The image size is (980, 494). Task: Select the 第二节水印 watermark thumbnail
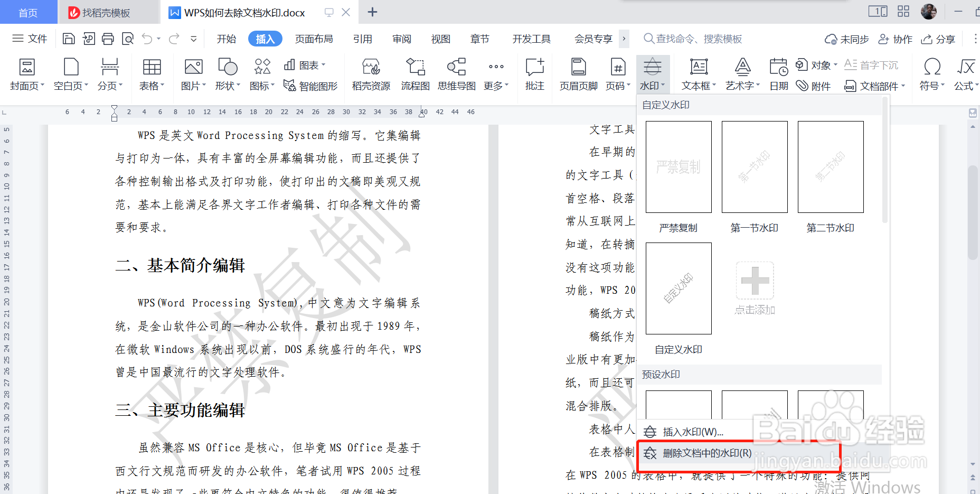[x=831, y=167]
